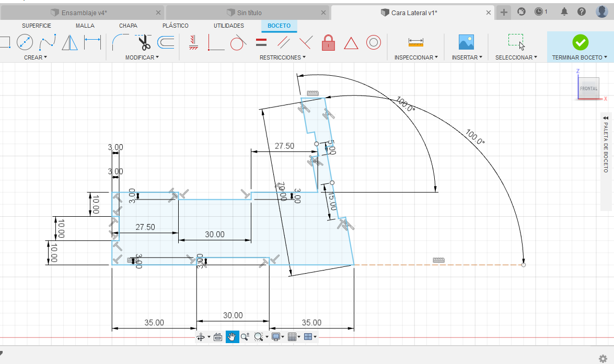
Task: Click the Insert image icon
Action: coord(466,42)
